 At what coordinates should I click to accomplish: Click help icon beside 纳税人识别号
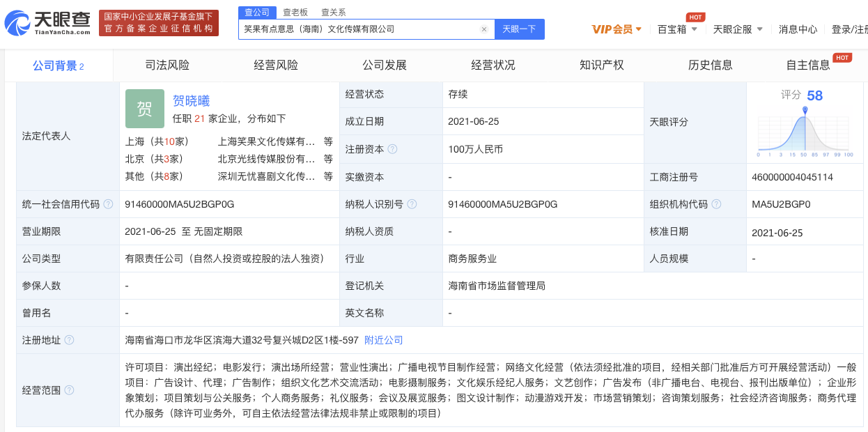pos(412,204)
